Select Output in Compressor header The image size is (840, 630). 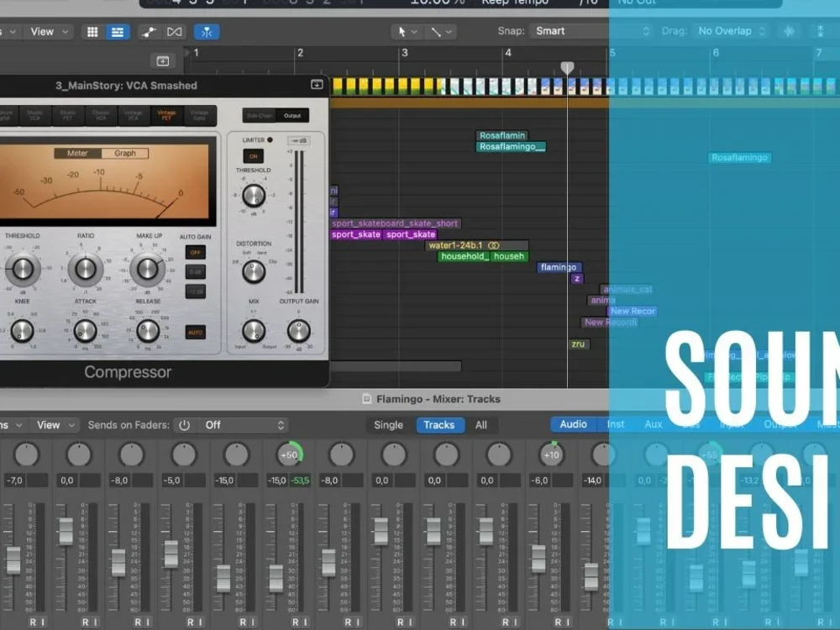point(292,116)
